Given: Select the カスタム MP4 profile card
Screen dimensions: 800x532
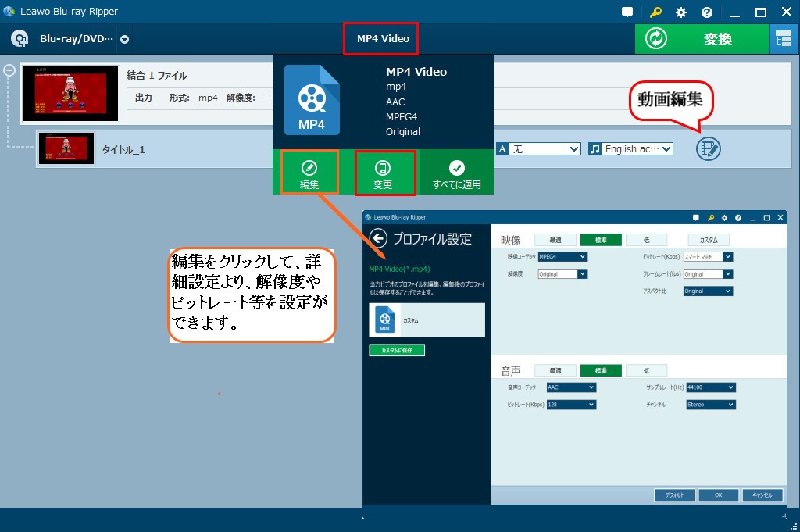Looking at the screenshot, I should click(427, 320).
